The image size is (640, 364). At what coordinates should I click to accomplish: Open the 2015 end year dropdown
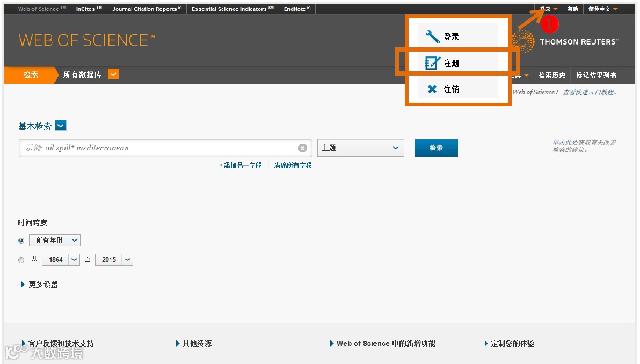[127, 259]
